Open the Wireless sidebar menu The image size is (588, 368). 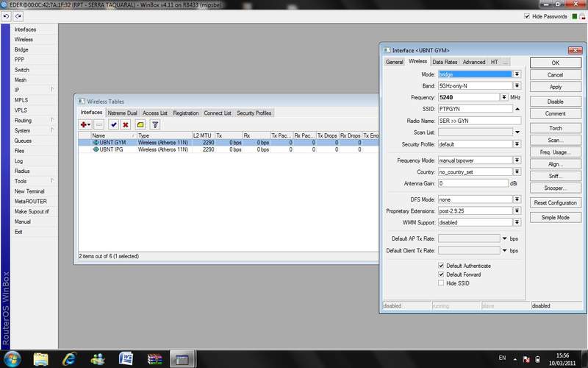tap(24, 40)
